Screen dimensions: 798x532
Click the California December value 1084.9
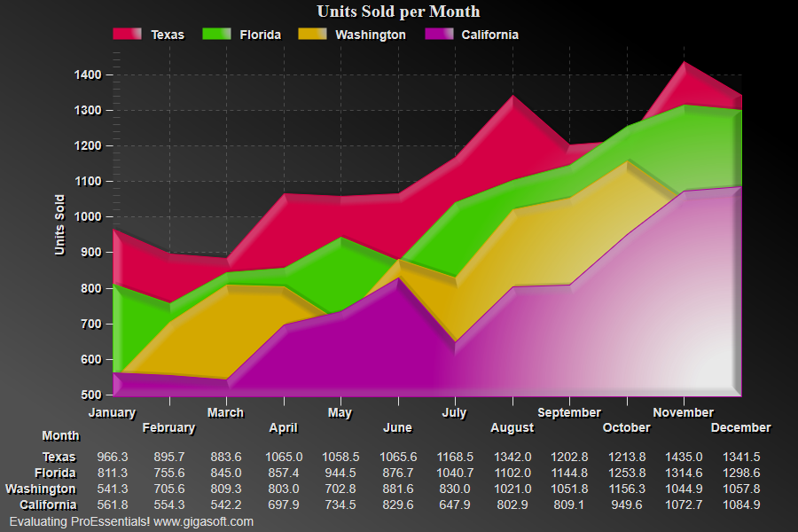[x=741, y=505]
